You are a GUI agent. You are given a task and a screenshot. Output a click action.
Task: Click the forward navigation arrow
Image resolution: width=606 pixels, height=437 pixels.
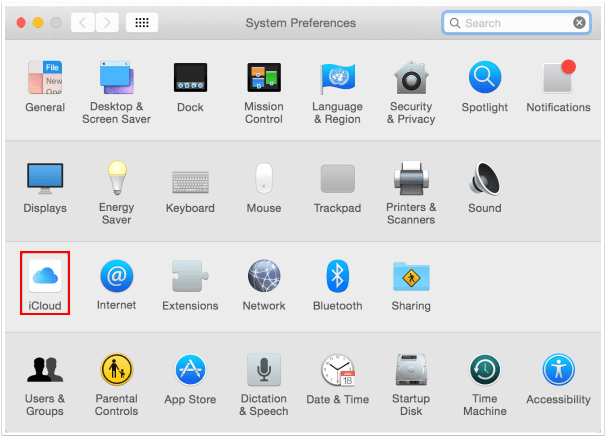point(107,22)
